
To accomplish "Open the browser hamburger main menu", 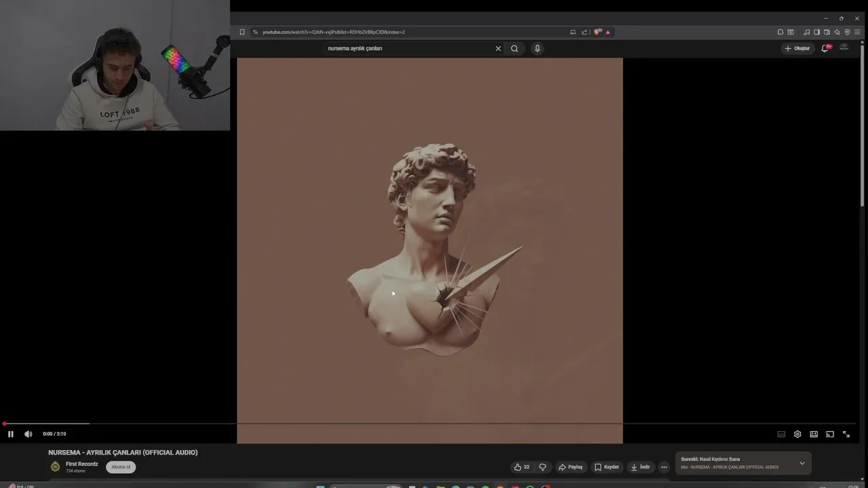I will [x=857, y=32].
